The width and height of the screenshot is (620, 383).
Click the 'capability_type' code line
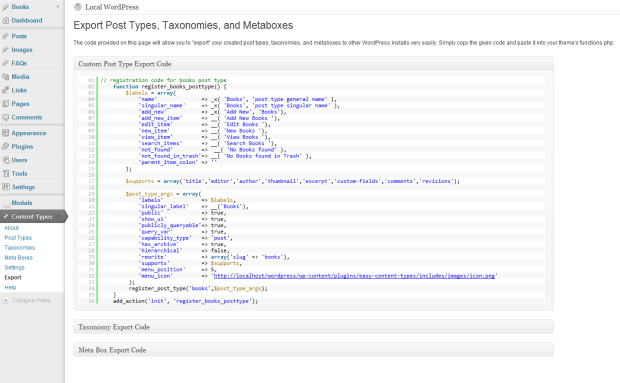(x=186, y=238)
